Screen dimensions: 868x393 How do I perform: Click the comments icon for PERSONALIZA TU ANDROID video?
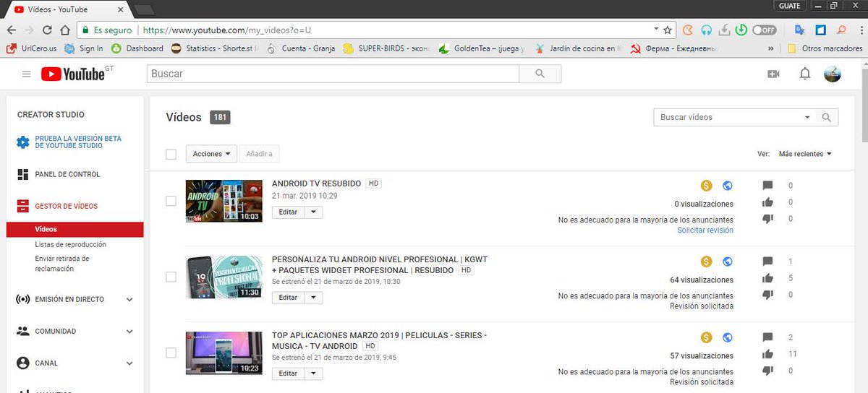pos(768,262)
